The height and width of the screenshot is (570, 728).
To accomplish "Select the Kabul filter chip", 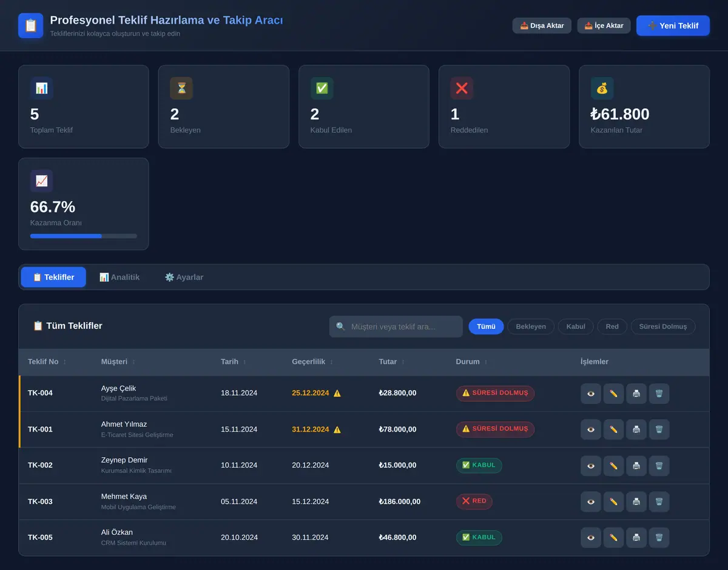I will click(576, 327).
